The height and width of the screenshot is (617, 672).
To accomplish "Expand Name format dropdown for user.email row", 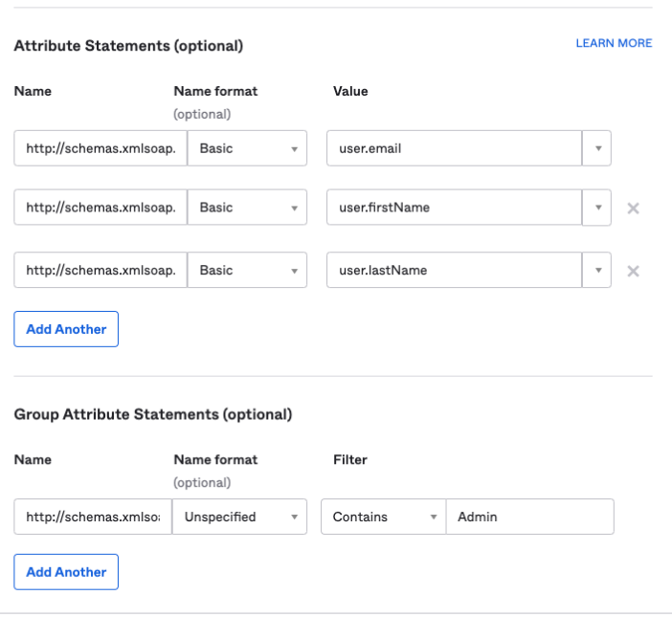I will click(247, 149).
